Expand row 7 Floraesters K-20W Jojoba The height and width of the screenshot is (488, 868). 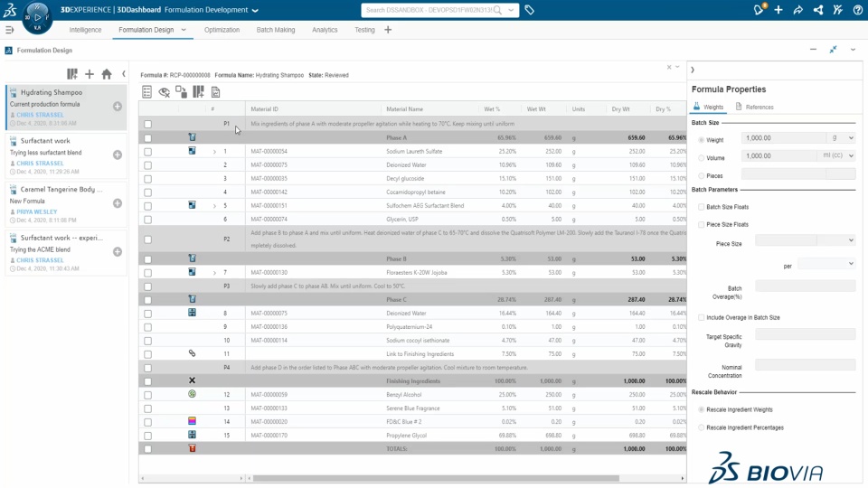point(215,273)
